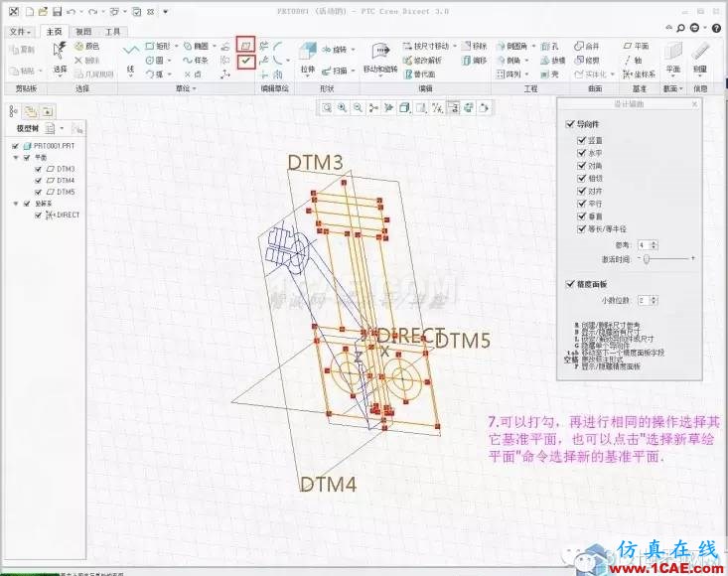Click the 拉伸 (Extrude) tool

coord(307,58)
